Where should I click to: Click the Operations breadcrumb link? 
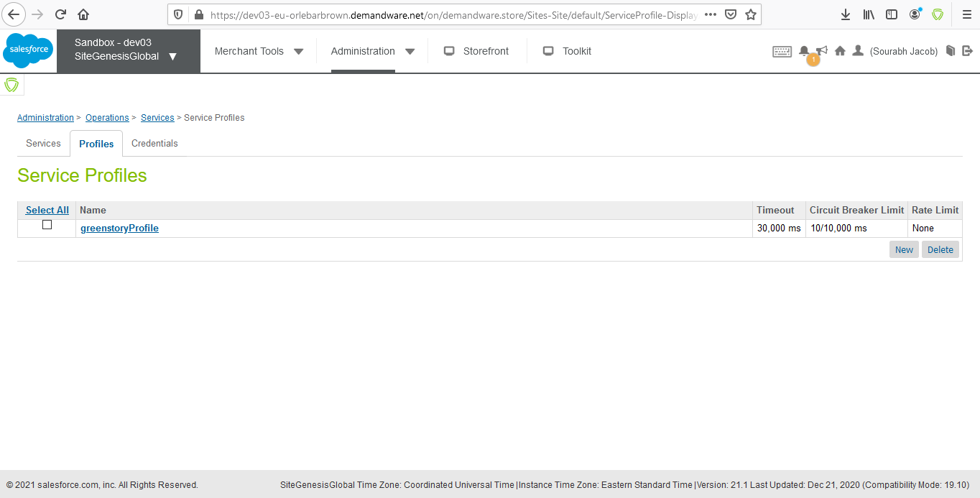point(107,118)
